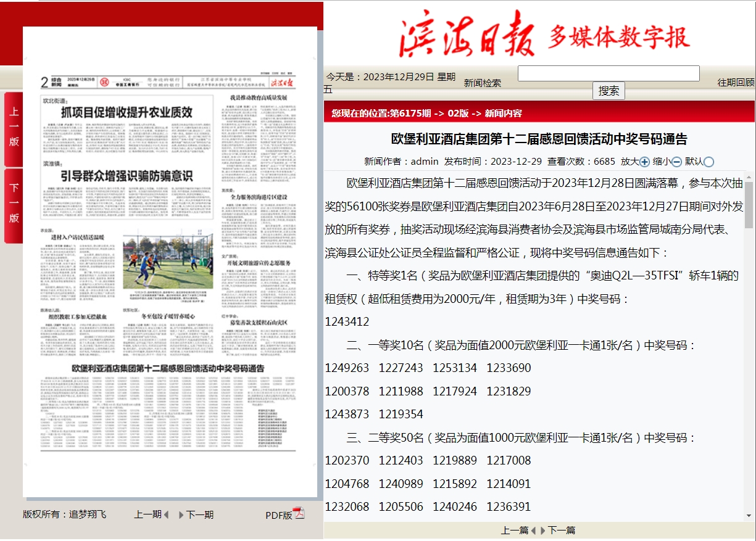Click the winning number 1243873
This screenshot has width=756, height=541.
(x=347, y=415)
